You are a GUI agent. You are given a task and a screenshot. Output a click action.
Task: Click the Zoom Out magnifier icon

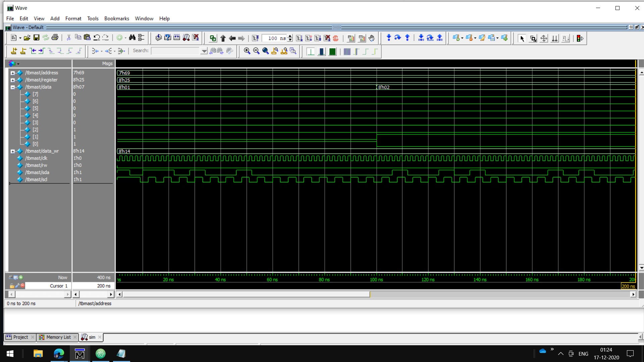(x=256, y=51)
